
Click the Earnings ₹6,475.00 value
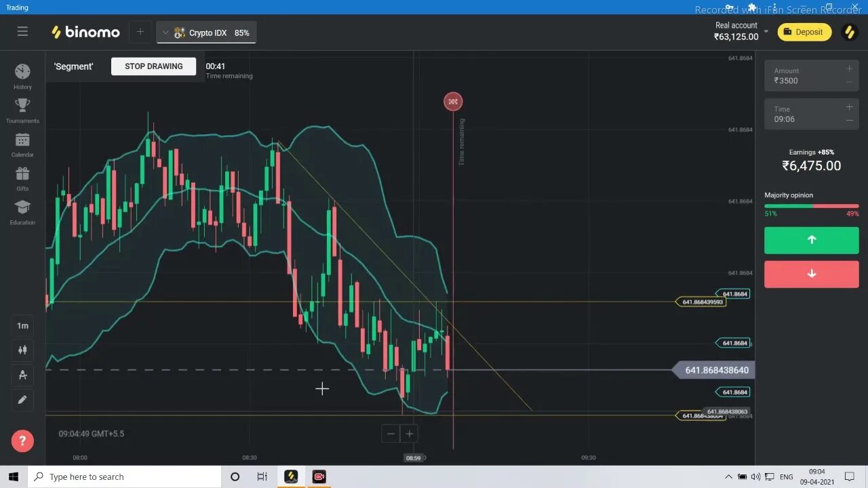pos(811,166)
